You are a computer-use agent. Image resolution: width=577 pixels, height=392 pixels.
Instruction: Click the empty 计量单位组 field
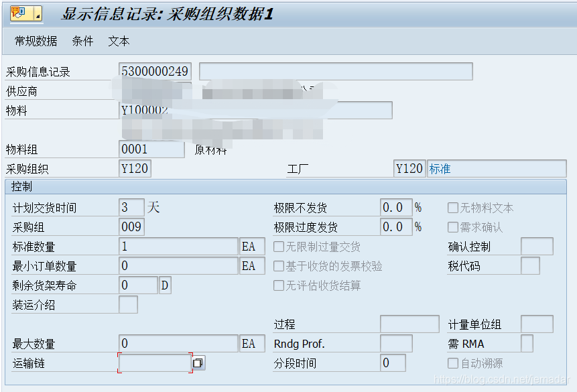tap(537, 324)
